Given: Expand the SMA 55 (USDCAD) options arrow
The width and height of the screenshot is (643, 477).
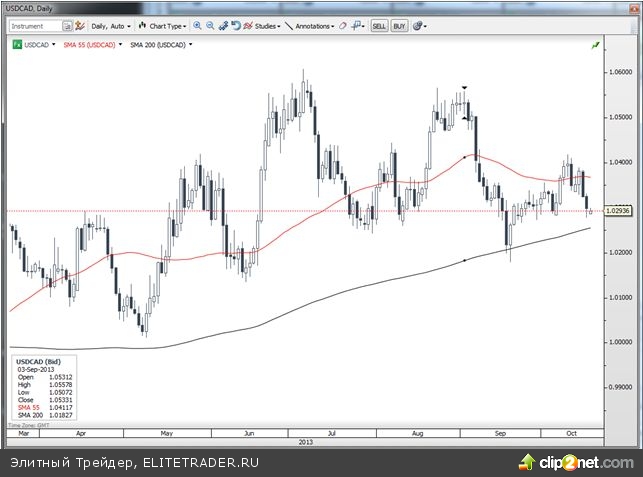Looking at the screenshot, I should (121, 44).
